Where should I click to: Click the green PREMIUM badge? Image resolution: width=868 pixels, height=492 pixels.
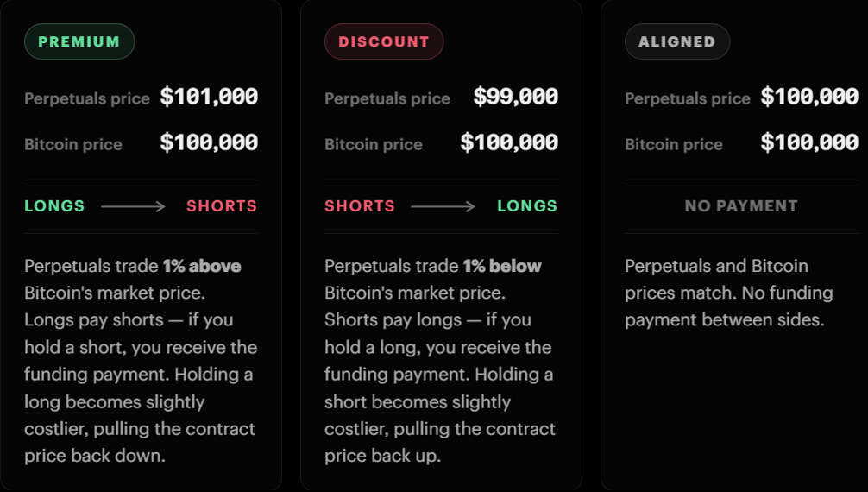[79, 41]
